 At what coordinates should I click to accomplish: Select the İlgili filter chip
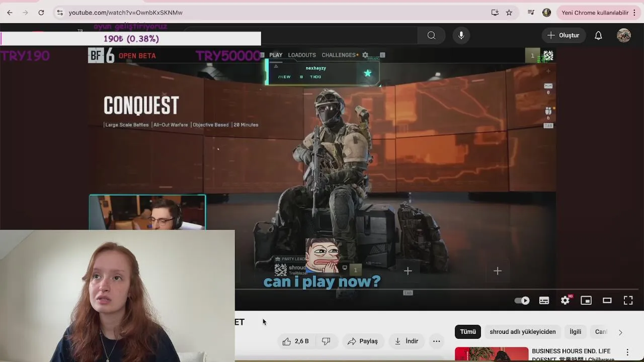576,332
